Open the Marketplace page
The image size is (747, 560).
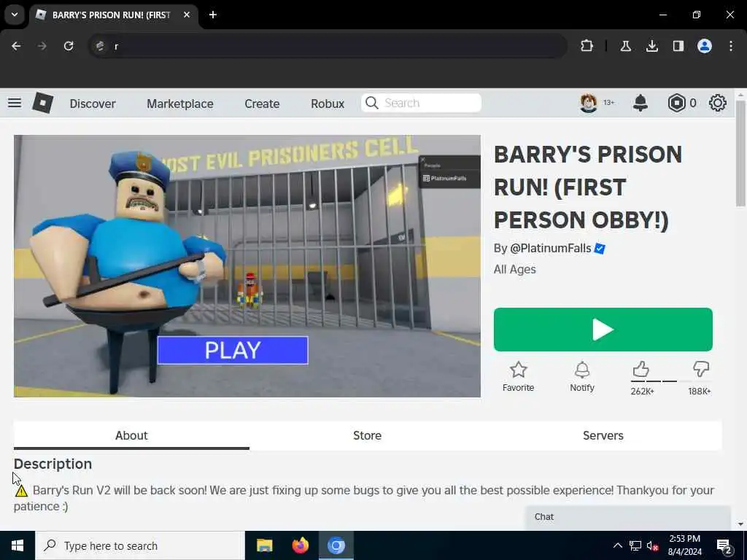(x=180, y=104)
